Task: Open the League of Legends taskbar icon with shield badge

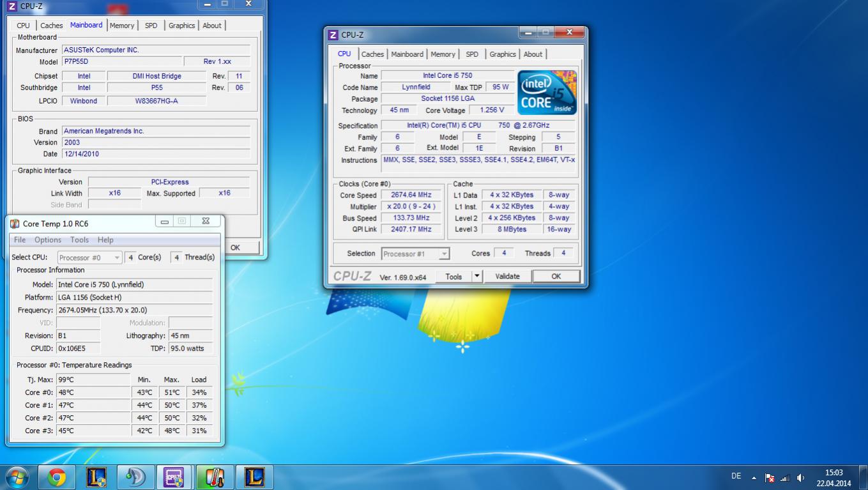Action: point(96,477)
